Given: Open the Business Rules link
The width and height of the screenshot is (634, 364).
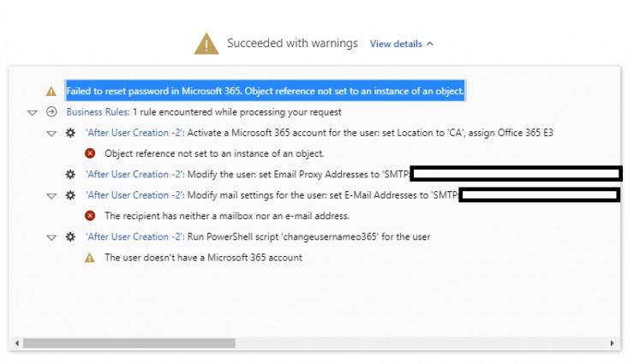Looking at the screenshot, I should (98, 112).
